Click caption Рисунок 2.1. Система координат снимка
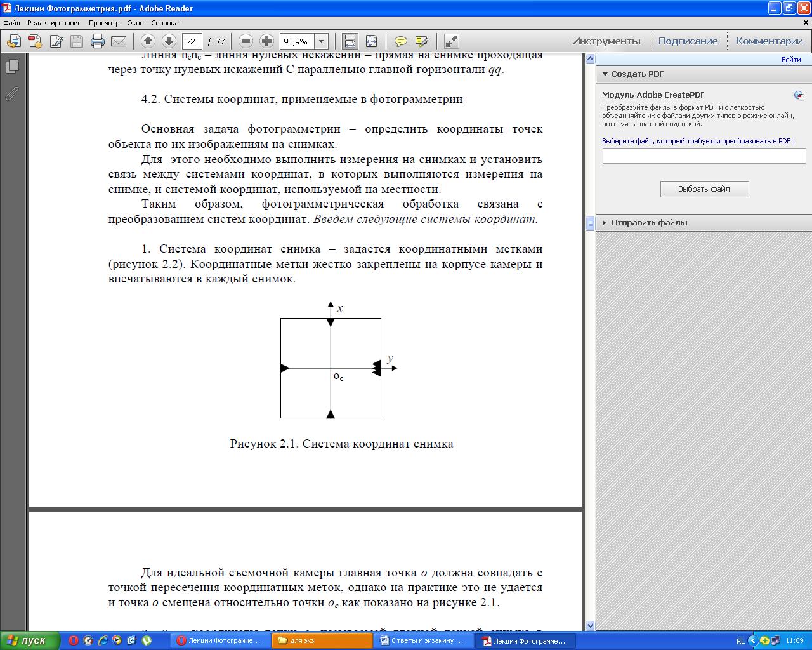 point(341,444)
